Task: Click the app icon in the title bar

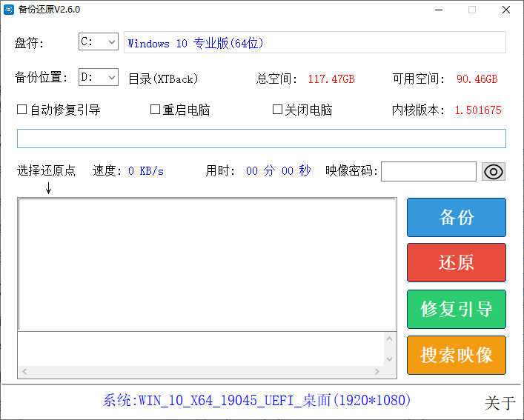Action: tap(10, 10)
